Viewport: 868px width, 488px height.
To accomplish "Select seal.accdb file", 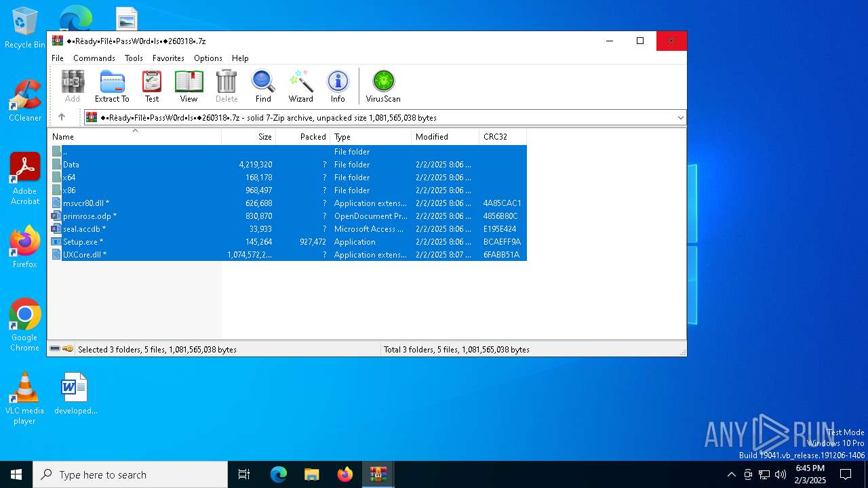I will click(x=288, y=229).
